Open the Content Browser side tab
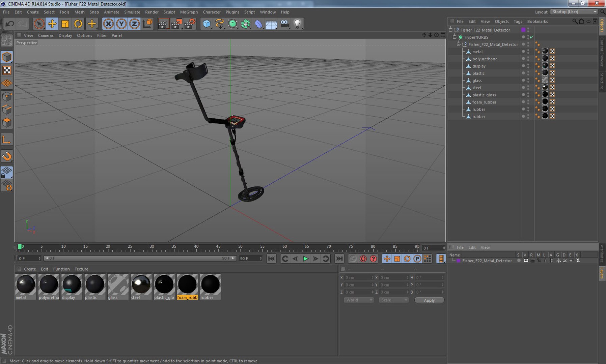The height and width of the screenshot is (364, 606). click(x=602, y=52)
